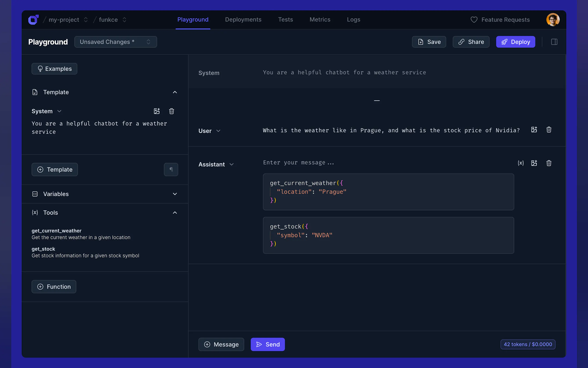The height and width of the screenshot is (368, 588).
Task: Insert tool call in Assistant message
Action: [x=520, y=163]
